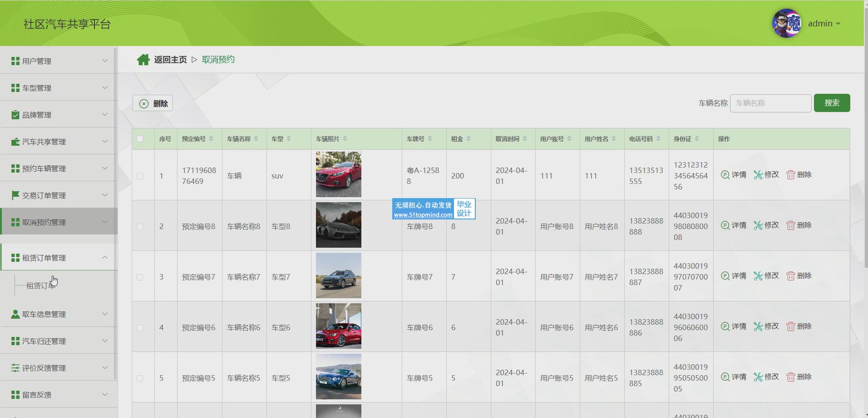Click the 评价反馈管理 sliders icon

click(15, 368)
